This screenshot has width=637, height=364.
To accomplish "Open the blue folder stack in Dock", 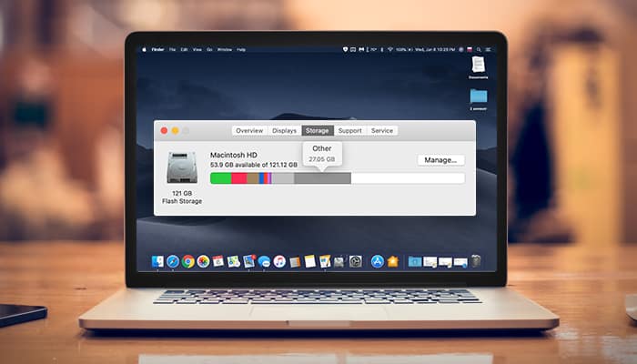I will (415, 262).
